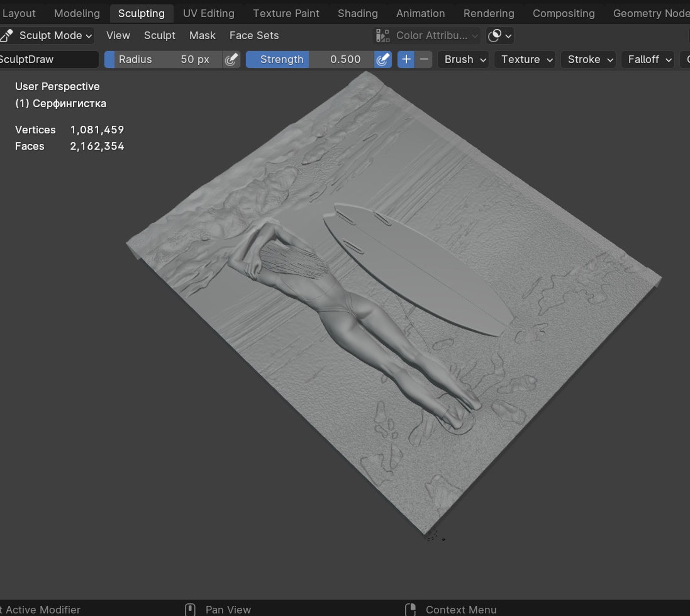The width and height of the screenshot is (690, 616).
Task: Switch to the Texture Paint workspace tab
Action: point(286,13)
